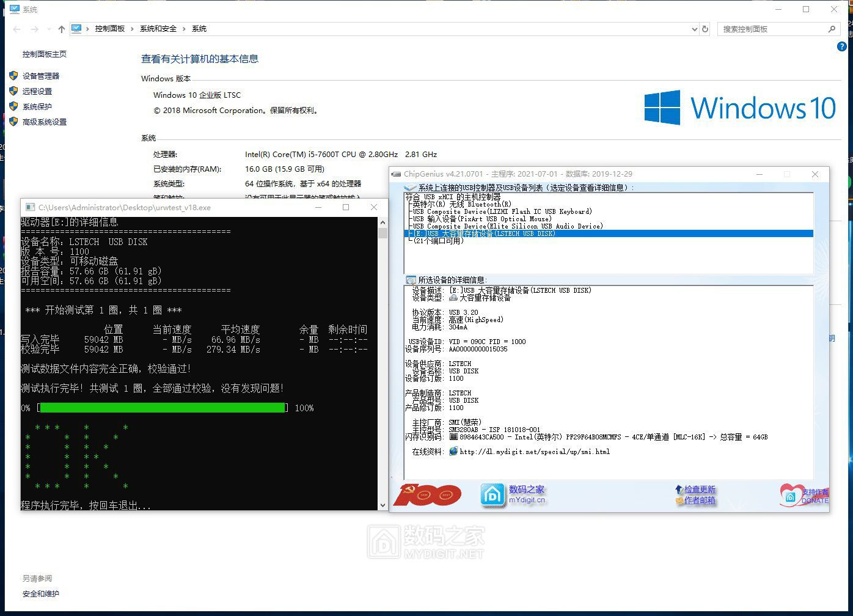Click the shield icon beside 设备管理器
The height and width of the screenshot is (616, 853).
point(13,76)
